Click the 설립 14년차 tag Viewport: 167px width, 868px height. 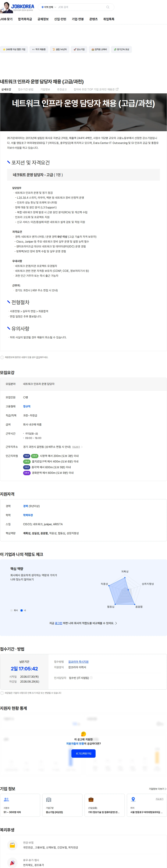tap(60, 49)
